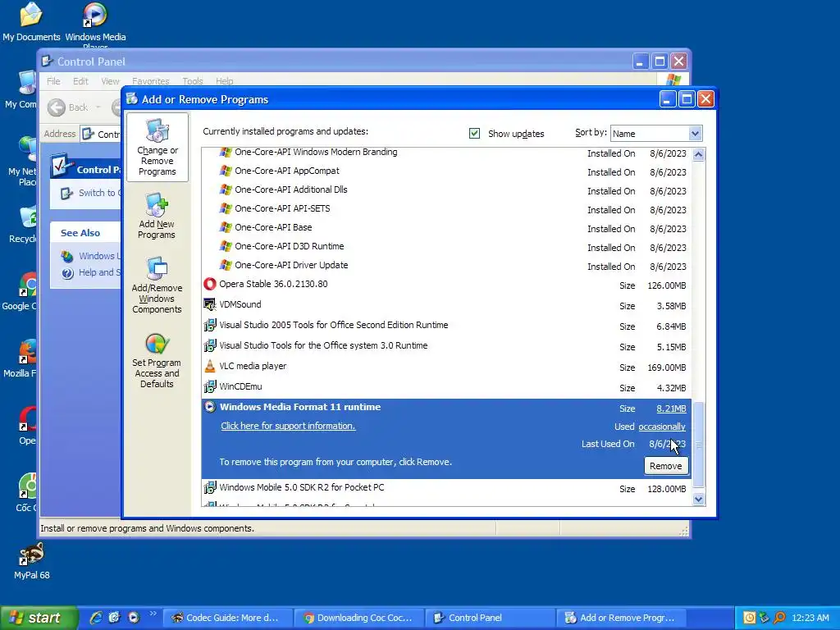The width and height of the screenshot is (840, 630).
Task: Click the occasionally usage link
Action: coord(662,427)
